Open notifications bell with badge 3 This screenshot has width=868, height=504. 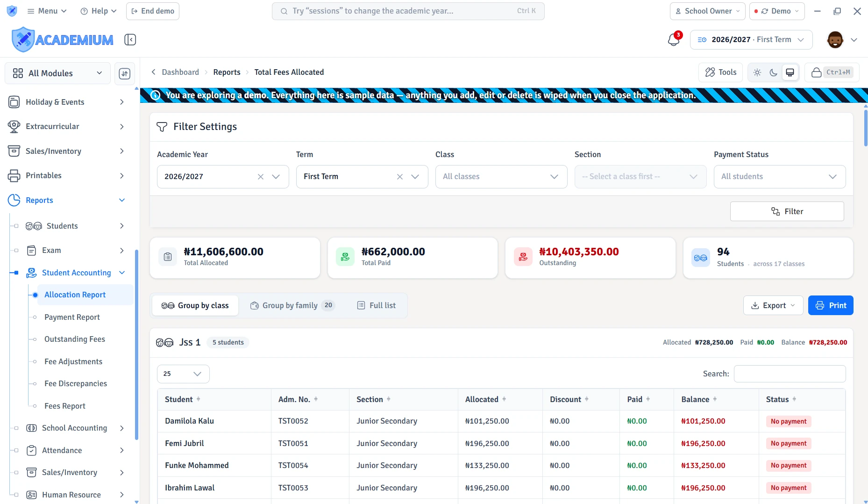(674, 39)
